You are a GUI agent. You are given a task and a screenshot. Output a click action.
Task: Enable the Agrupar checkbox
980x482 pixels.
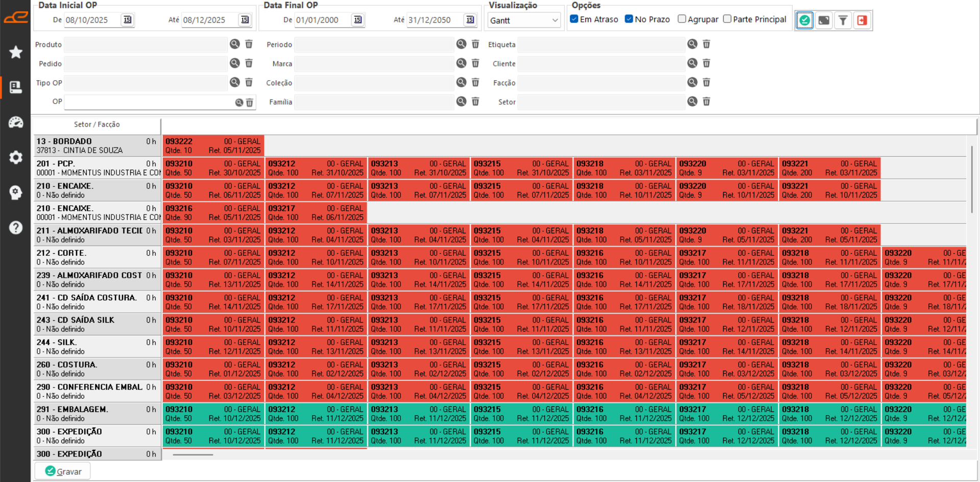(682, 19)
